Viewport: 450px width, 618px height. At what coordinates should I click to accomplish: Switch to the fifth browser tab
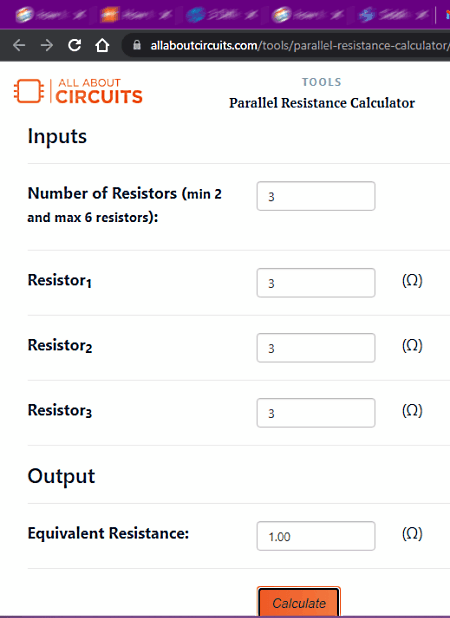(394, 15)
